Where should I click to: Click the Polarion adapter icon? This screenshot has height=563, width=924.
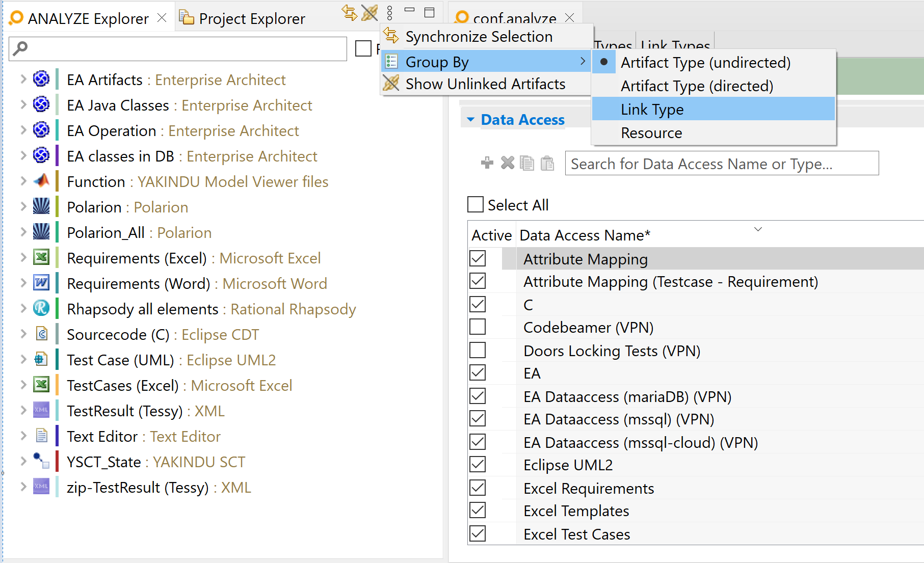tap(41, 206)
